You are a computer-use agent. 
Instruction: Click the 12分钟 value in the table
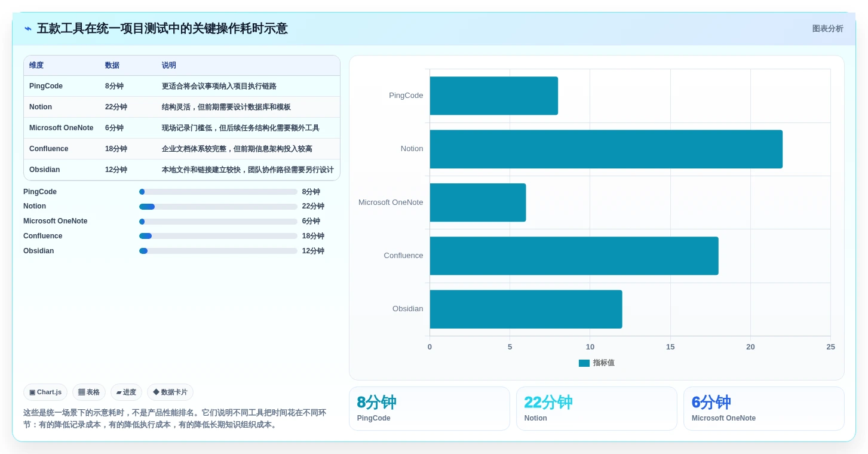[x=116, y=170]
